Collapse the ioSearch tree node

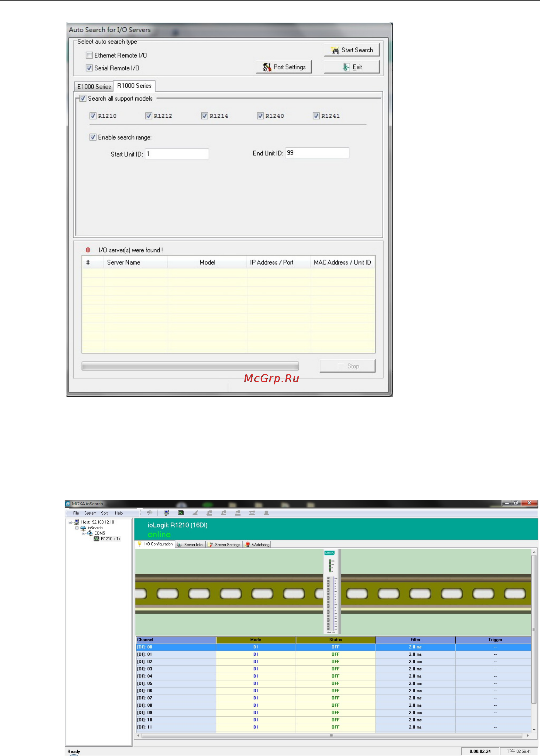pos(77,528)
